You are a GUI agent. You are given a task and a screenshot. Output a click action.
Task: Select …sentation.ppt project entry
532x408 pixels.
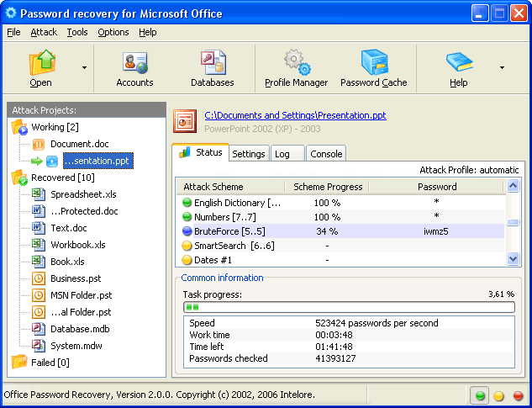point(98,161)
